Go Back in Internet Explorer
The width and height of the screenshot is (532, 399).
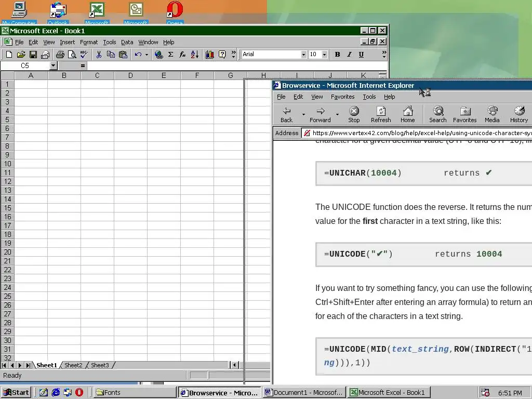point(286,115)
